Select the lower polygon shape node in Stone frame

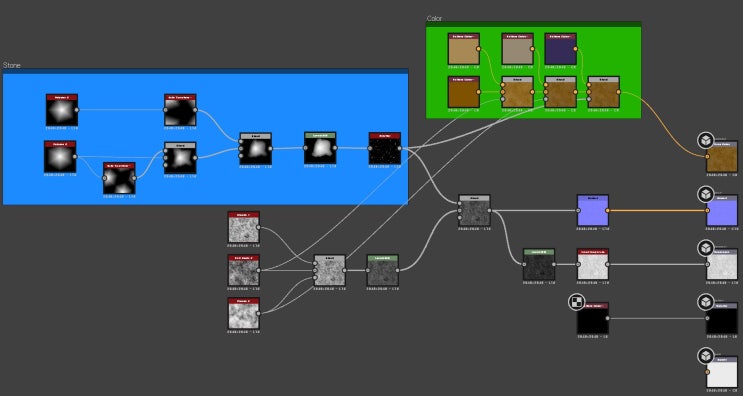tap(60, 156)
